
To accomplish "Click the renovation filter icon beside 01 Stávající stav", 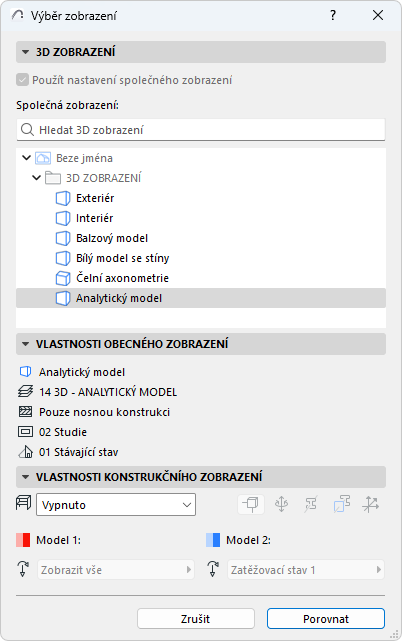I will click(x=25, y=452).
